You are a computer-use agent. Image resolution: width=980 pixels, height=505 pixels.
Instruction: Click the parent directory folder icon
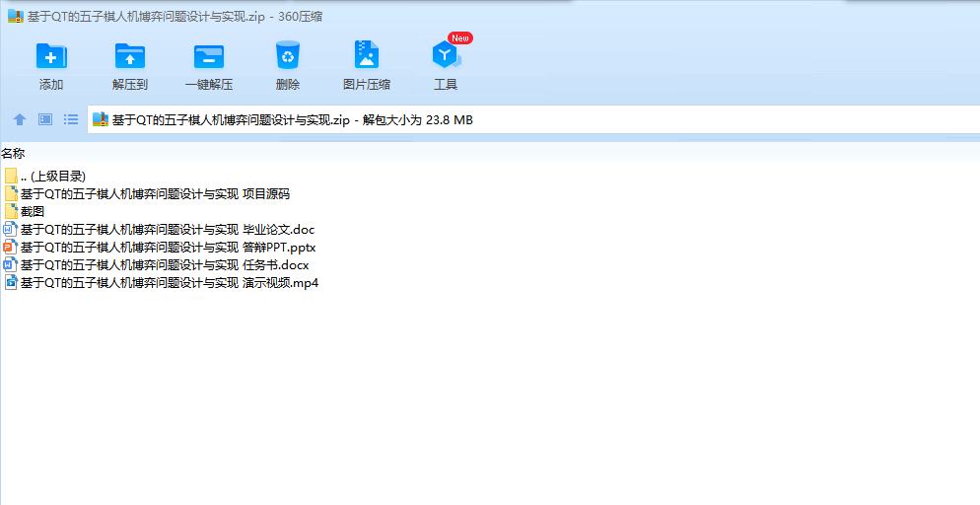coord(11,176)
